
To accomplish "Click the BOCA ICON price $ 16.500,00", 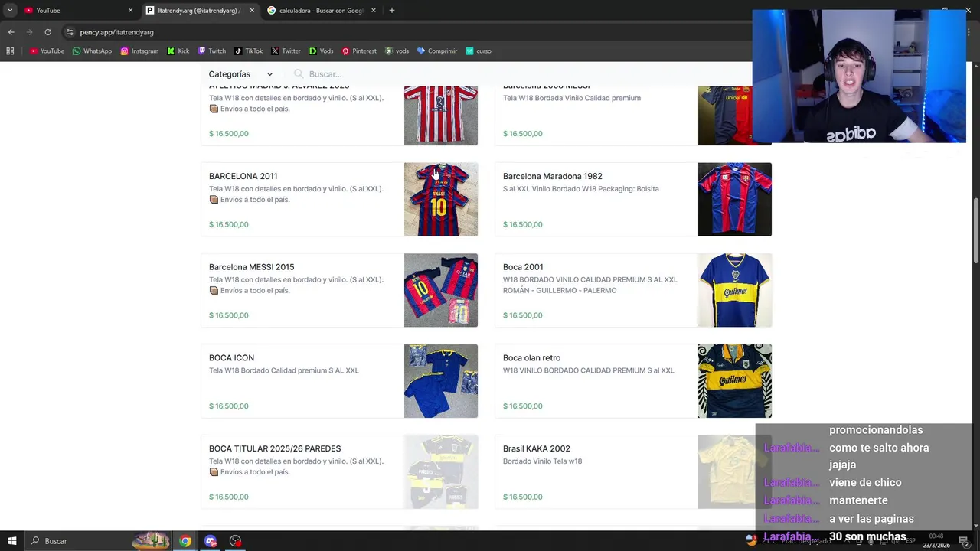I will 229,406.
